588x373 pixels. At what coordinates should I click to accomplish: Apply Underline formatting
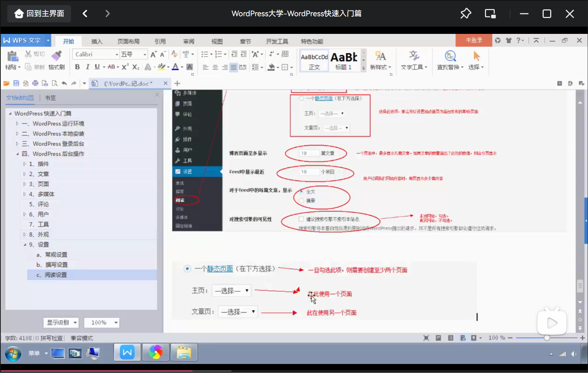97,67
